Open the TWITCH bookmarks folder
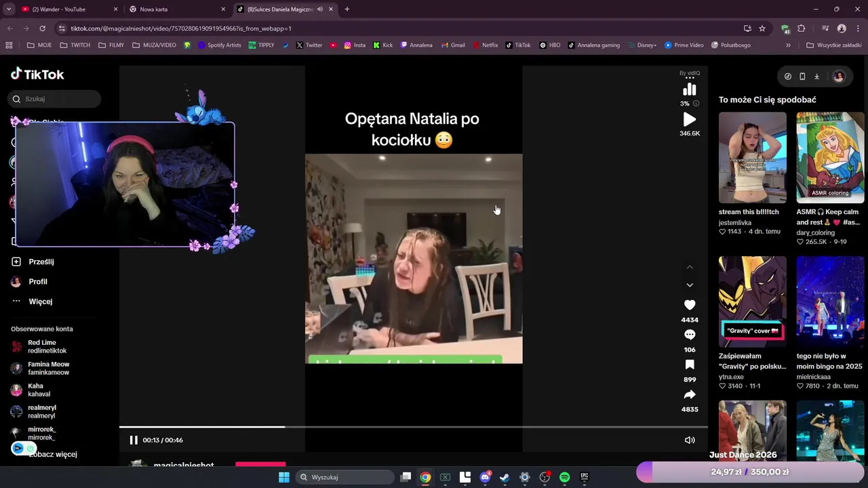Viewport: 868px width, 488px height. coord(75,45)
